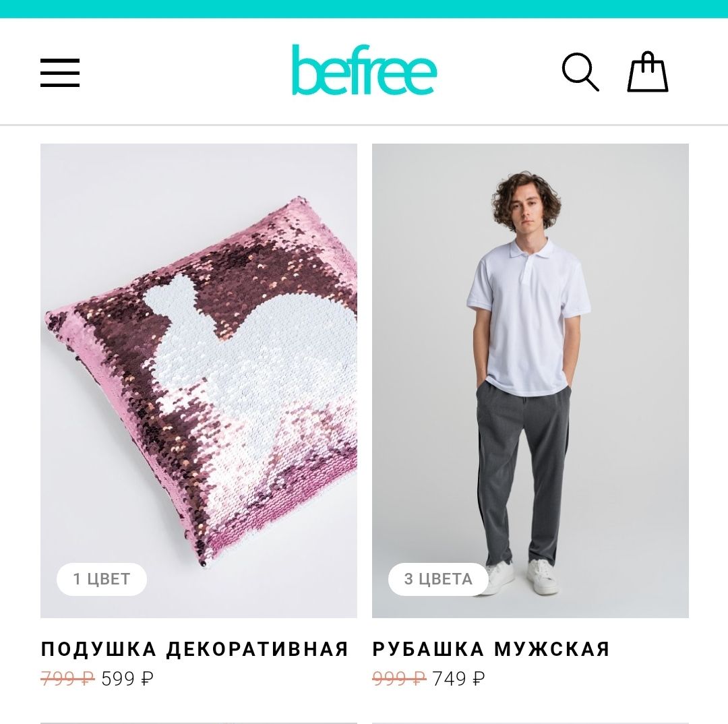Tap the '1 ЦВЕТ' color badge
Image resolution: width=728 pixels, height=724 pixels.
click(102, 579)
